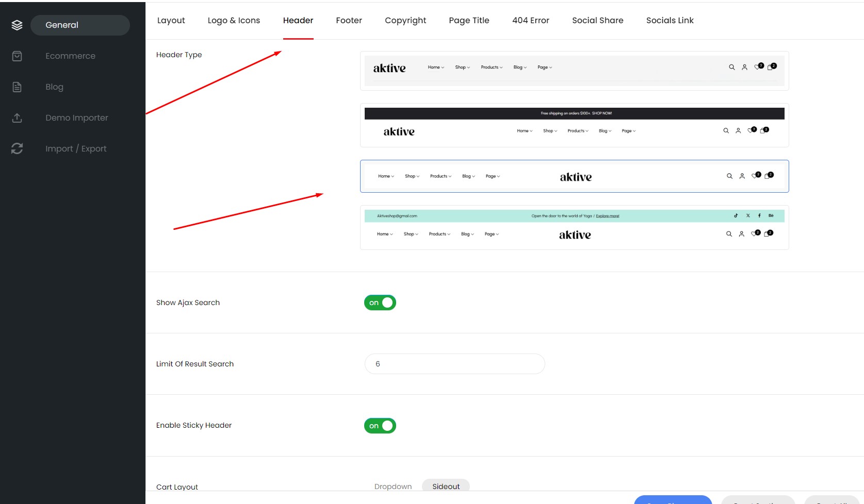Click the Ecommerce shopping bag icon

click(17, 56)
